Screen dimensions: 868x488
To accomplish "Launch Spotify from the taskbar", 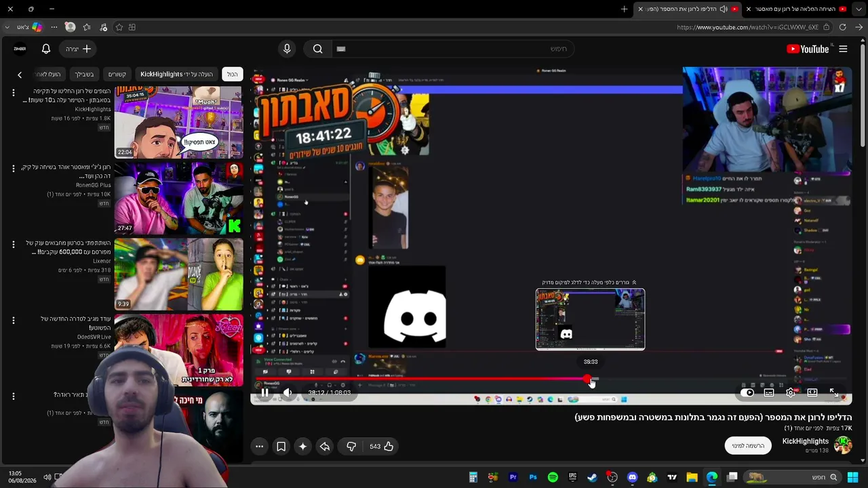I will point(553,477).
